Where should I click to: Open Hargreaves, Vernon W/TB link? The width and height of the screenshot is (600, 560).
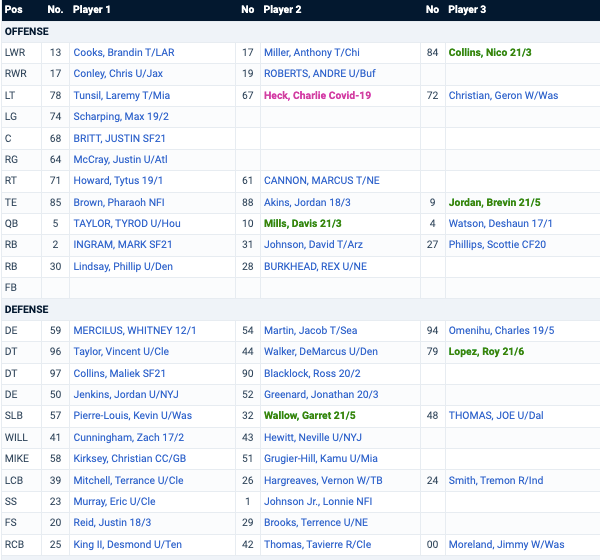pyautogui.click(x=323, y=480)
